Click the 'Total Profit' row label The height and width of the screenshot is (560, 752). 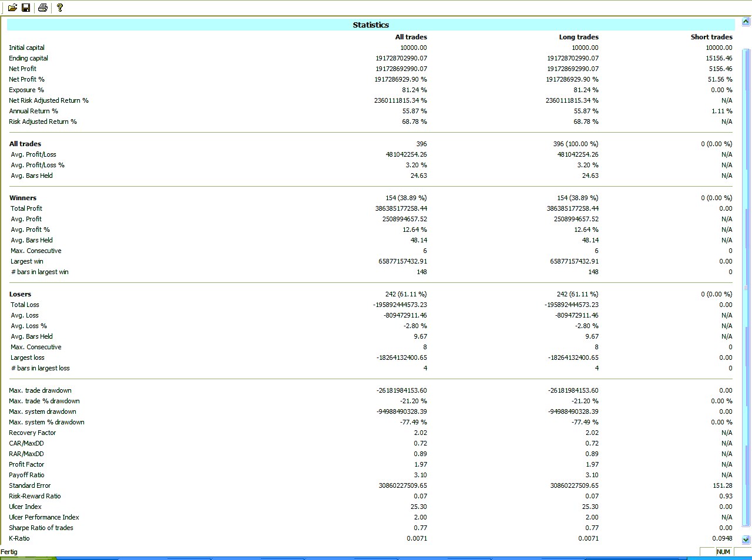coord(26,208)
